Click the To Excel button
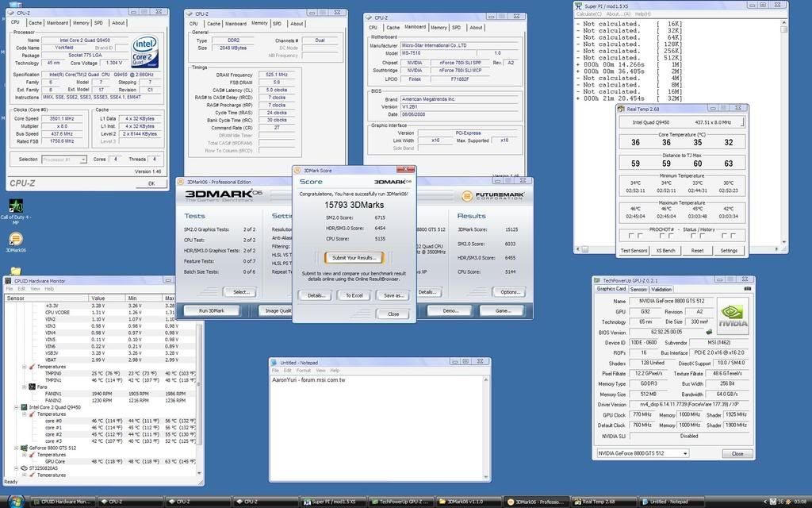 (x=354, y=295)
